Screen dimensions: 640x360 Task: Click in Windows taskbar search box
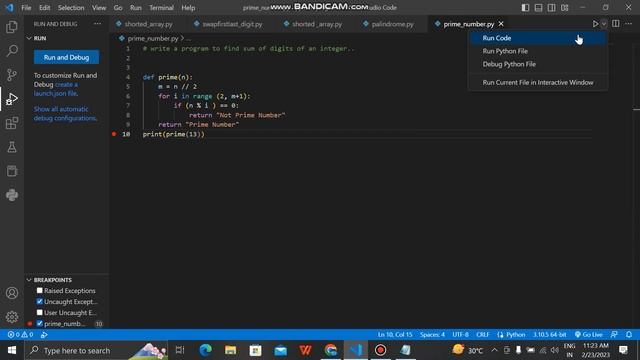[96, 350]
